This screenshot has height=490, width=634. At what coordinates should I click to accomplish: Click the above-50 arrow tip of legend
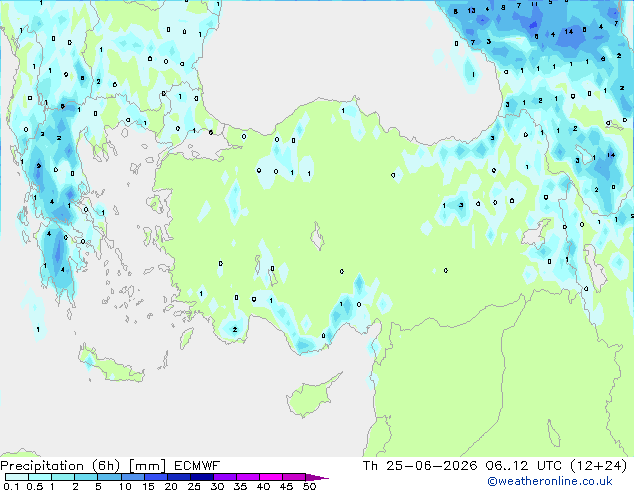[x=317, y=477]
